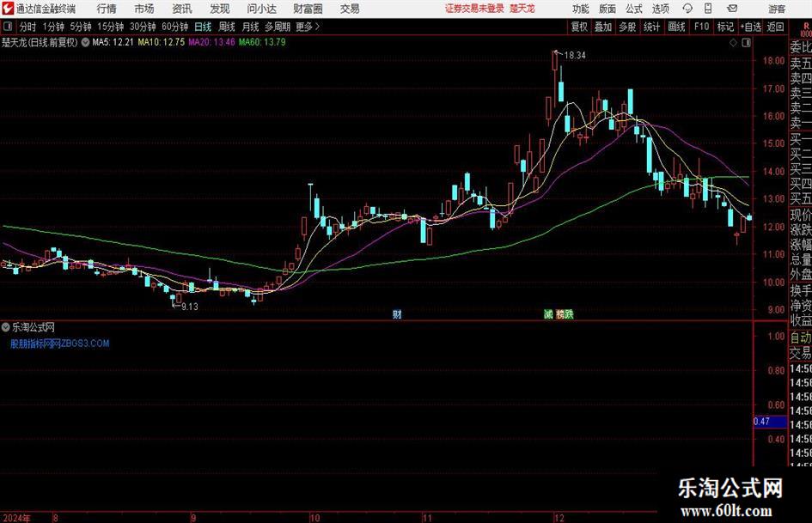Expand the 更多 periods chevron
The image size is (812, 523).
317,27
